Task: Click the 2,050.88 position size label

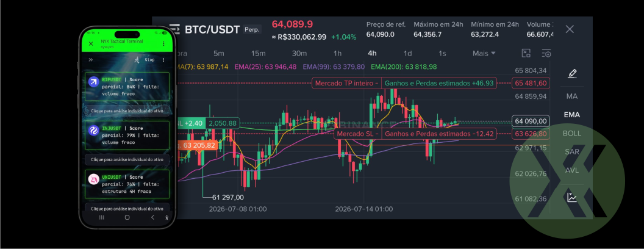Action: pyautogui.click(x=223, y=123)
